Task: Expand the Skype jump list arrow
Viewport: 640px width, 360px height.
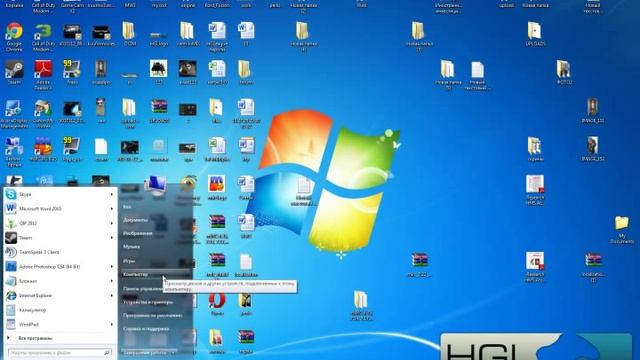Action: pyautogui.click(x=112, y=194)
